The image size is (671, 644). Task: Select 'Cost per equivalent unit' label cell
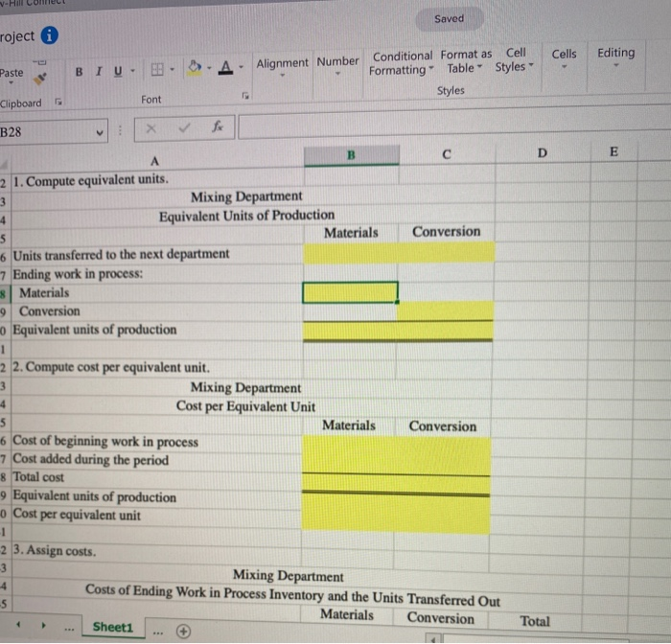click(156, 515)
